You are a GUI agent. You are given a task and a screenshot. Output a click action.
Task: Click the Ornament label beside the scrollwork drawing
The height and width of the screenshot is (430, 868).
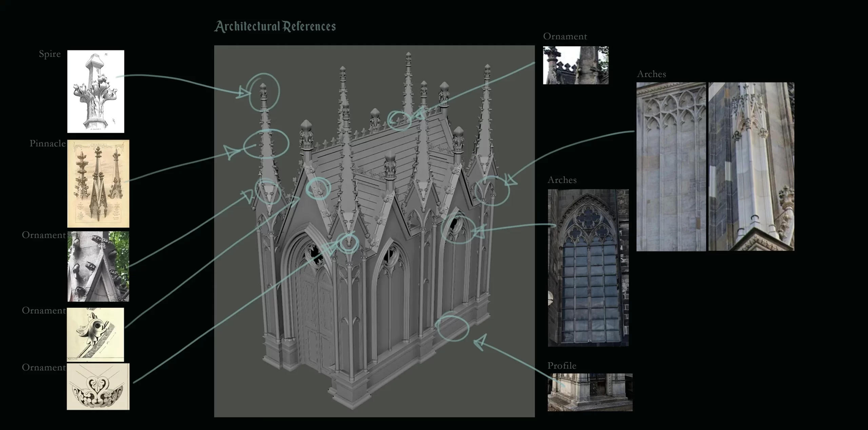point(44,367)
